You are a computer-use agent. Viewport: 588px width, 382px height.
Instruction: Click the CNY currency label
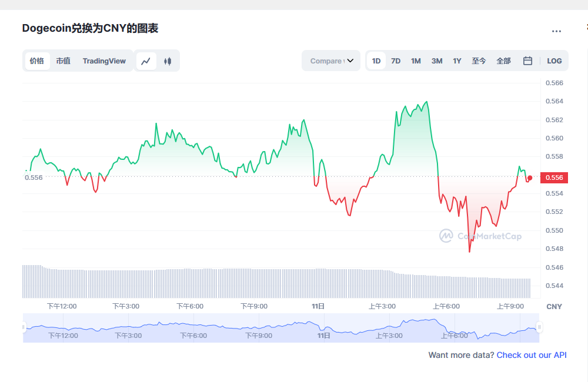pyautogui.click(x=554, y=307)
